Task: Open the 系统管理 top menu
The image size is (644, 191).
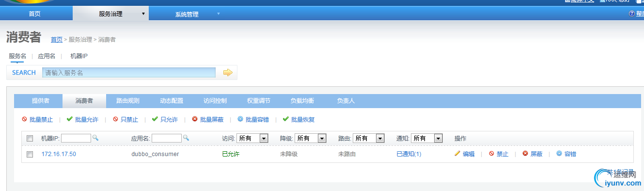Action: pyautogui.click(x=187, y=14)
